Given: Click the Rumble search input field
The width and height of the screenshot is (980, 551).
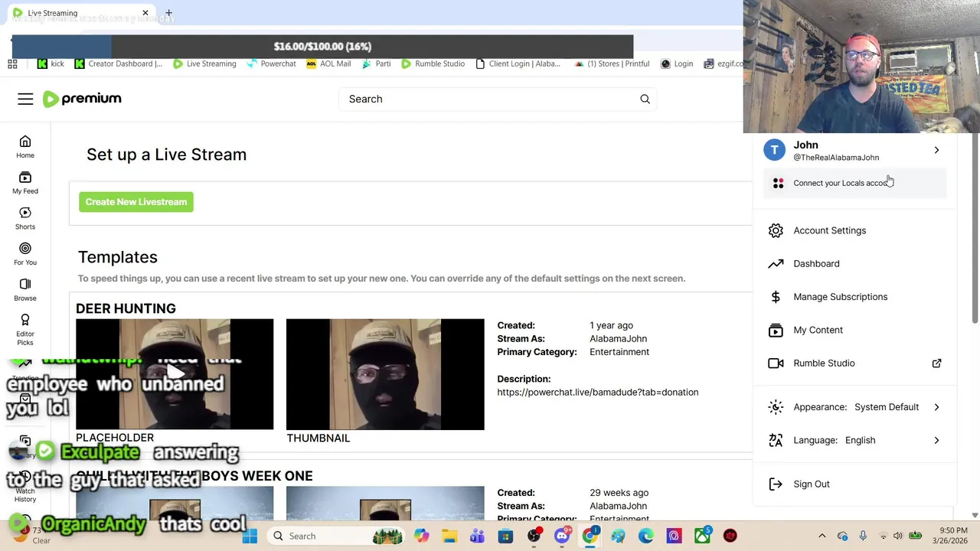Looking at the screenshot, I should 490,99.
